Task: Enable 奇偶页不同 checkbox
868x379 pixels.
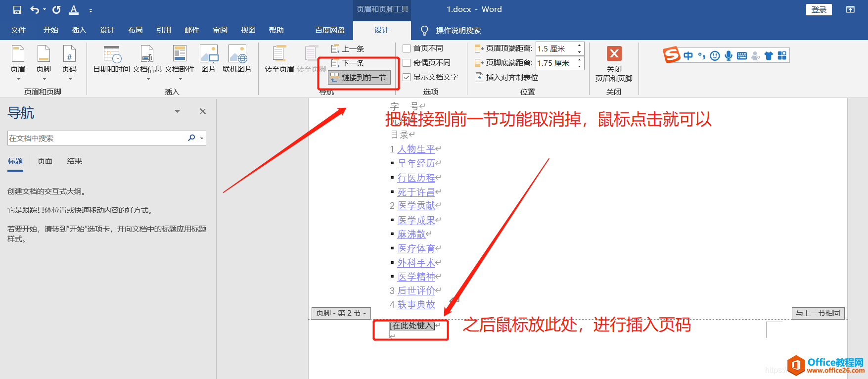Action: [407, 63]
